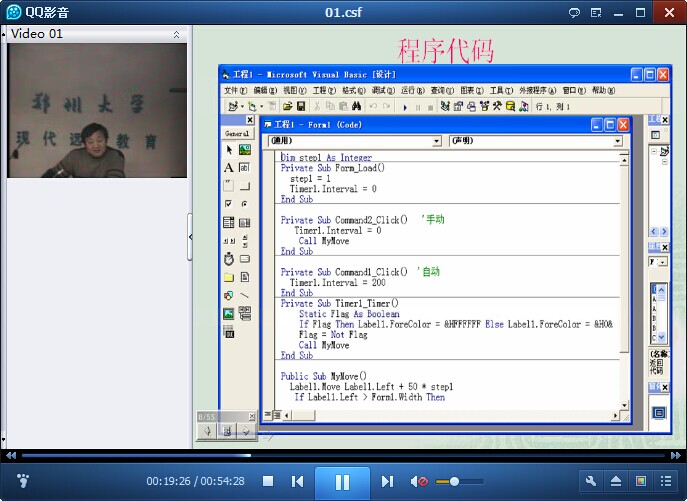Viewport: 687px width, 501px height.
Task: Open a file with the eject icon
Action: [616, 481]
